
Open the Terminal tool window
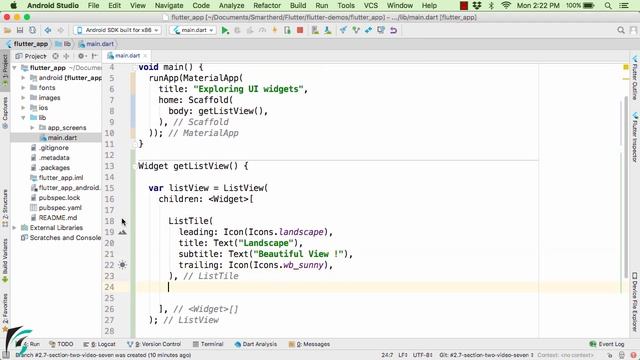coord(208,344)
